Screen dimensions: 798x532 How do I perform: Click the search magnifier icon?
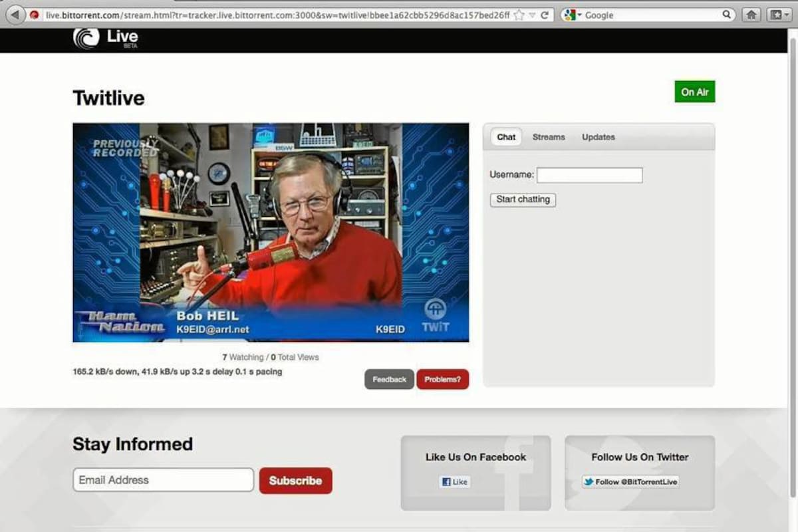click(727, 15)
